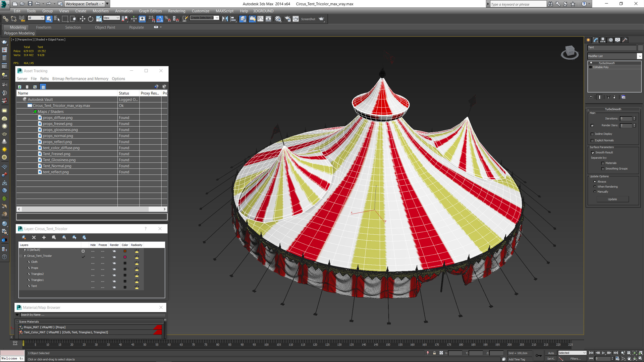This screenshot has height=362, width=644.
Task: Open Paths menu in Asset Tracking
Action: tap(44, 79)
